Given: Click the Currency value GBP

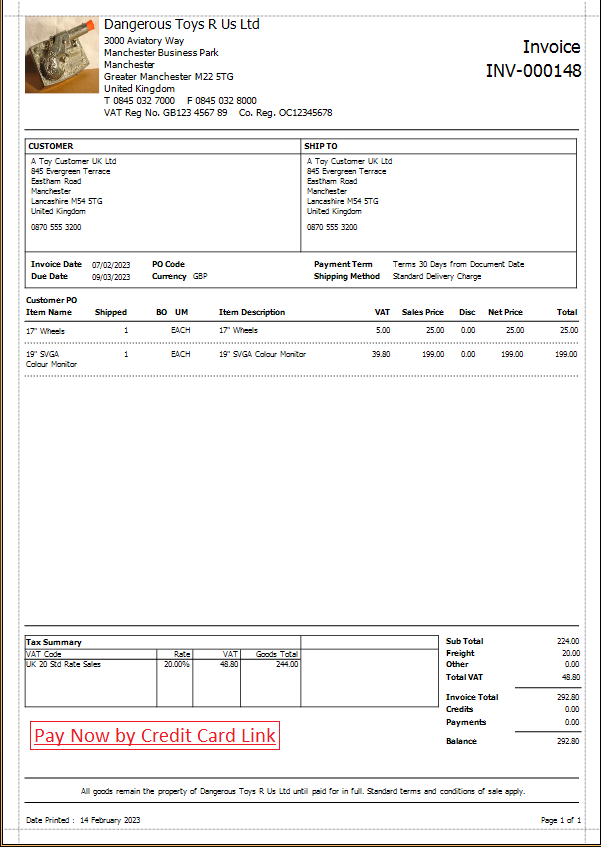Looking at the screenshot, I should [x=200, y=277].
